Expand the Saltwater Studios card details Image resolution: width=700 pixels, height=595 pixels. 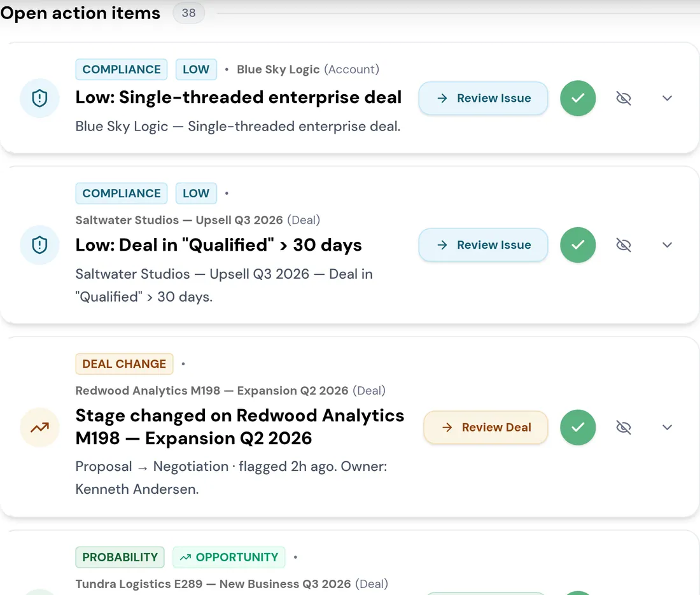pyautogui.click(x=667, y=245)
